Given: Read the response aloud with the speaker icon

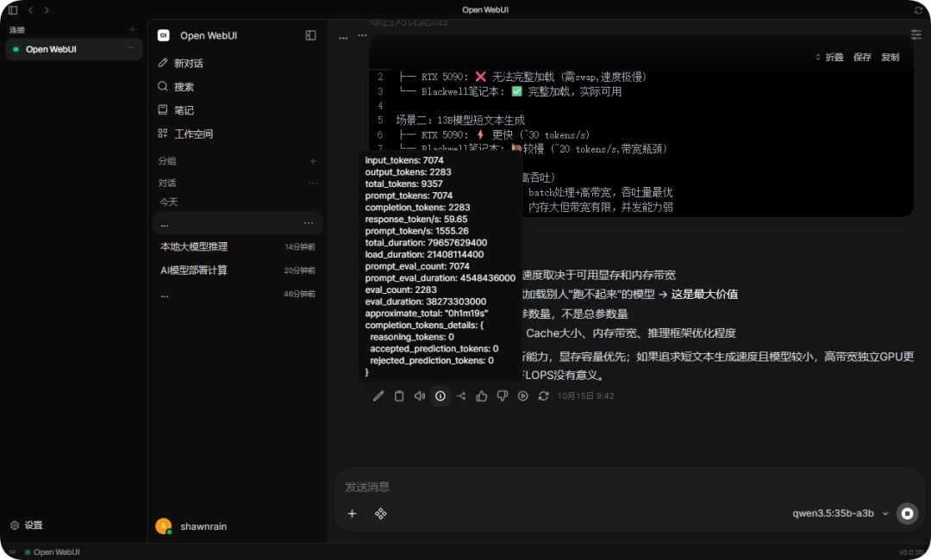Looking at the screenshot, I should [x=420, y=396].
